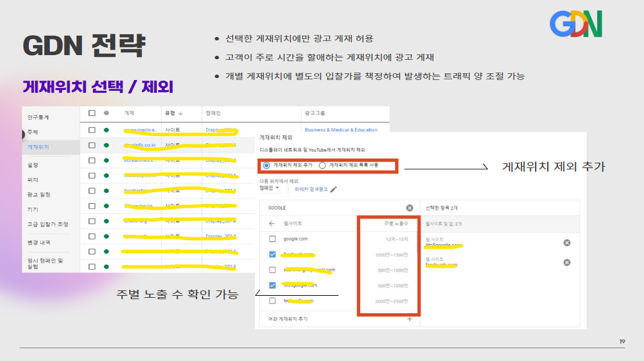This screenshot has height=361, width=644.
Task: Open the 라이카 검색광고 campaign link
Action: 312,189
